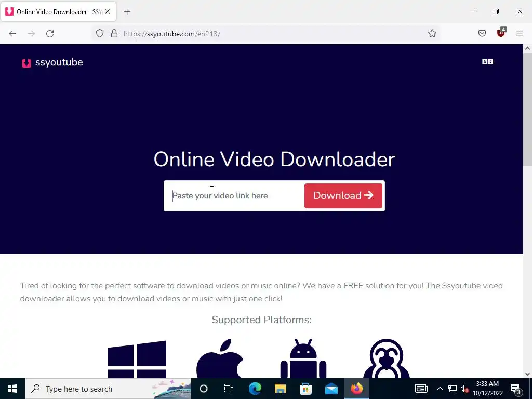The image size is (532, 399).
Task: Open the Windows Start menu
Action: 12,389
